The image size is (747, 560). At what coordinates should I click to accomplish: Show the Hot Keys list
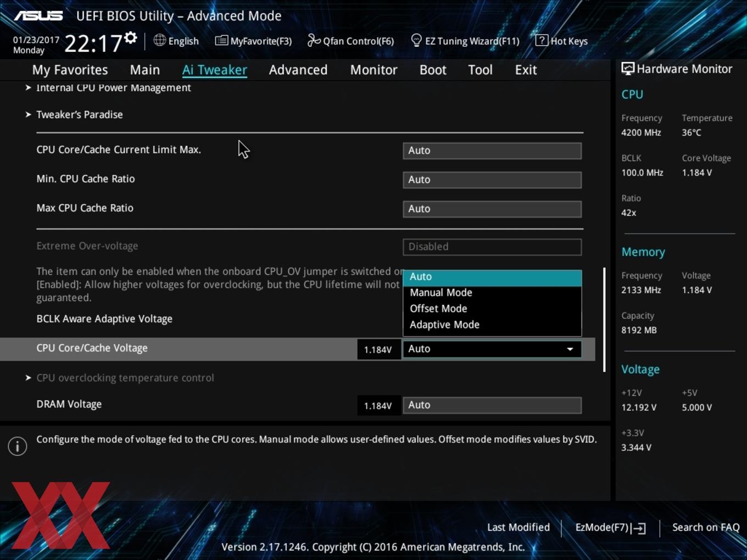(569, 41)
